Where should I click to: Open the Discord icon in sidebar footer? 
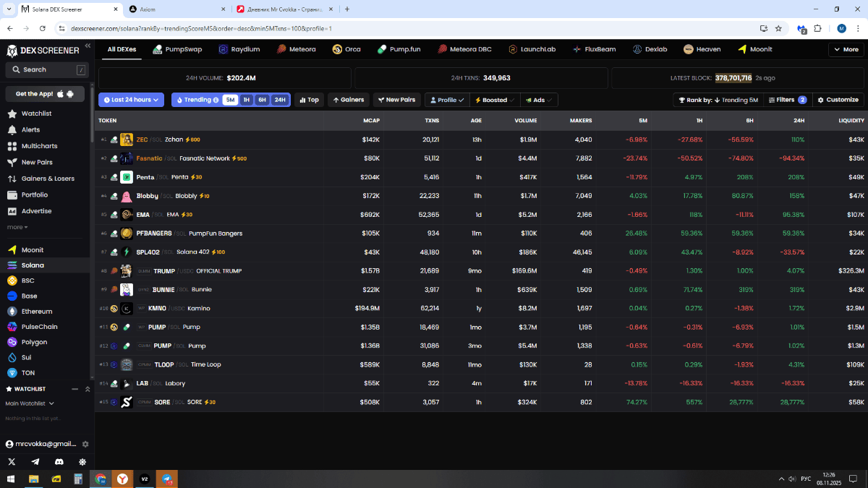[59, 461]
